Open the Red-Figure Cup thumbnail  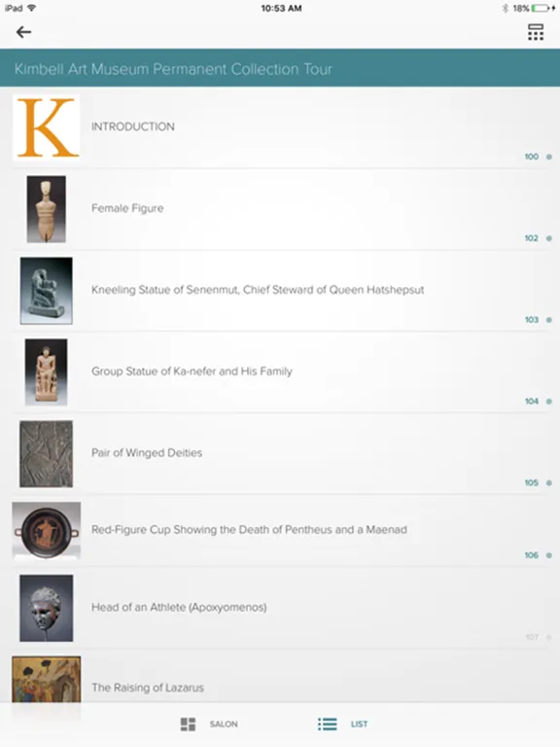pos(47,530)
